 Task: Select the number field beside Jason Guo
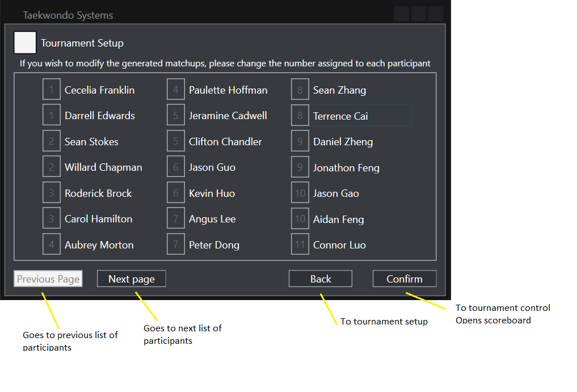point(176,167)
